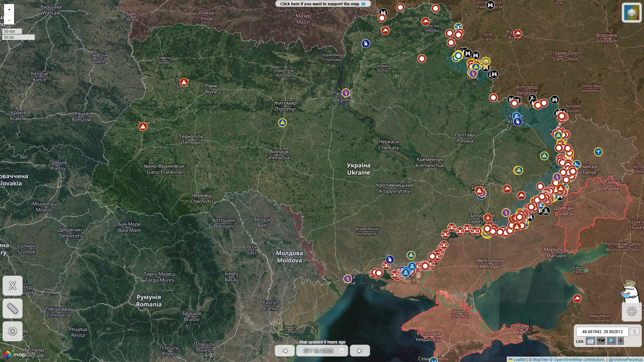Select the ruler measurement tool
Viewport: 644px width, 362px height.
[12, 308]
